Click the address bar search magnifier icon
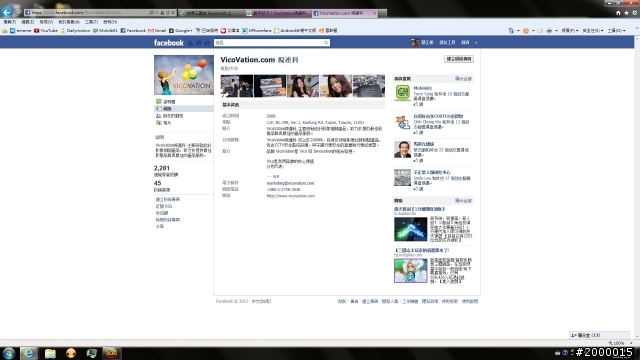Screen dimensions: 640x360 (151, 13)
